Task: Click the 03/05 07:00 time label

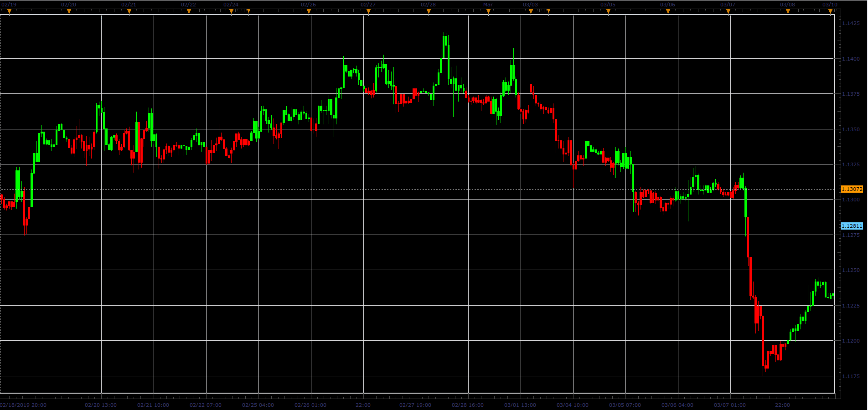Action: [625, 405]
